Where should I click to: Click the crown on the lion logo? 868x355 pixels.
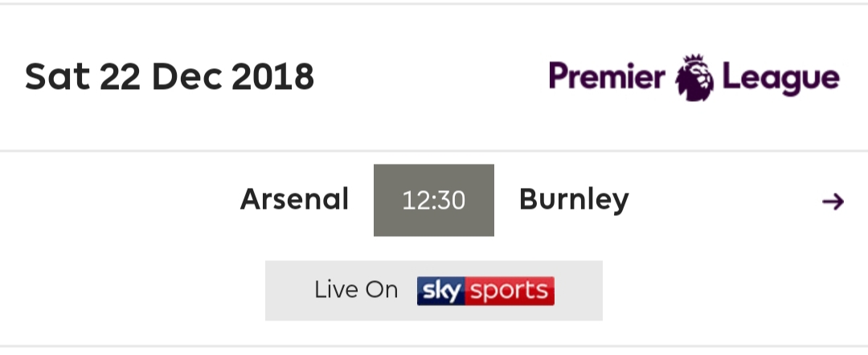[x=693, y=59]
